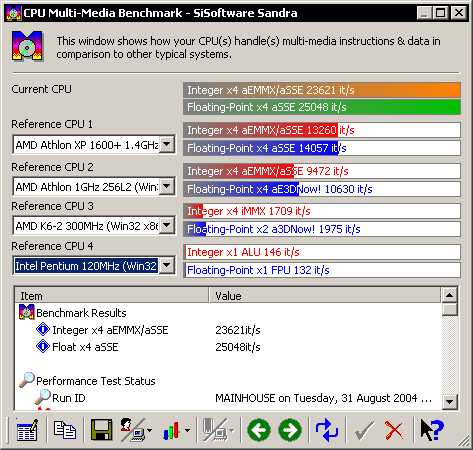Click the Floating-Point x2 a3DNow! 1975 bar
Viewport: 473px width, 450px height.
[322, 229]
